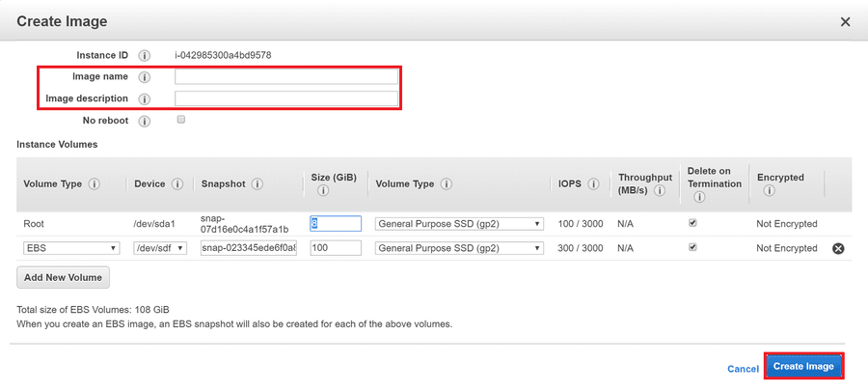Viewport: 868px width, 391px height.
Task: Open info icon under Encrypted header
Action: (x=769, y=190)
